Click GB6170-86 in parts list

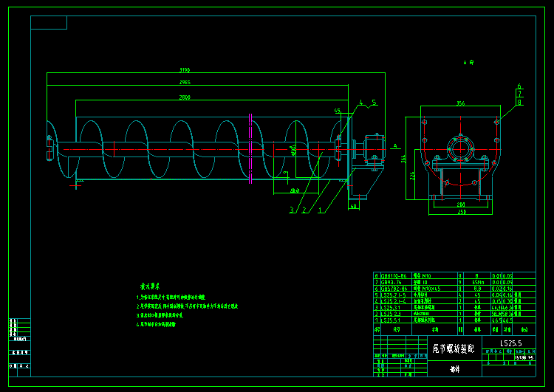394,276
